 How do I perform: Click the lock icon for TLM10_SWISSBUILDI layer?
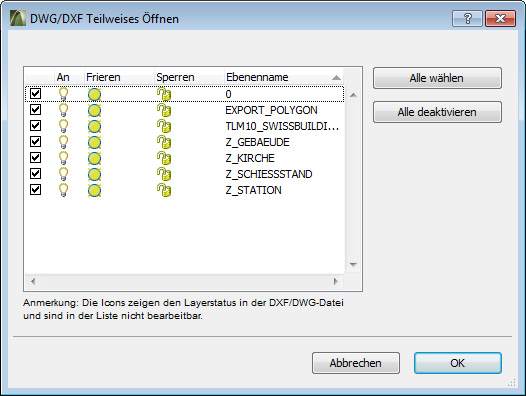[x=164, y=126]
